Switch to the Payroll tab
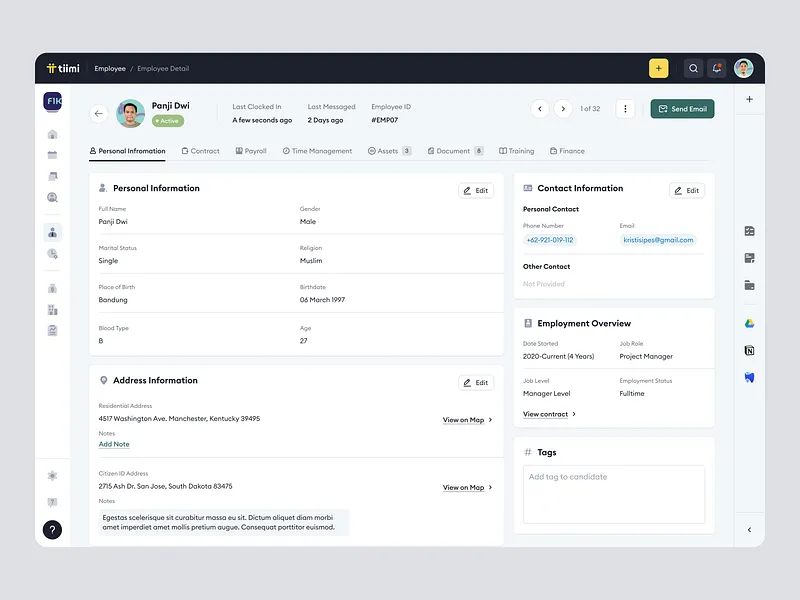Viewport: 800px width, 600px height. pyautogui.click(x=251, y=151)
